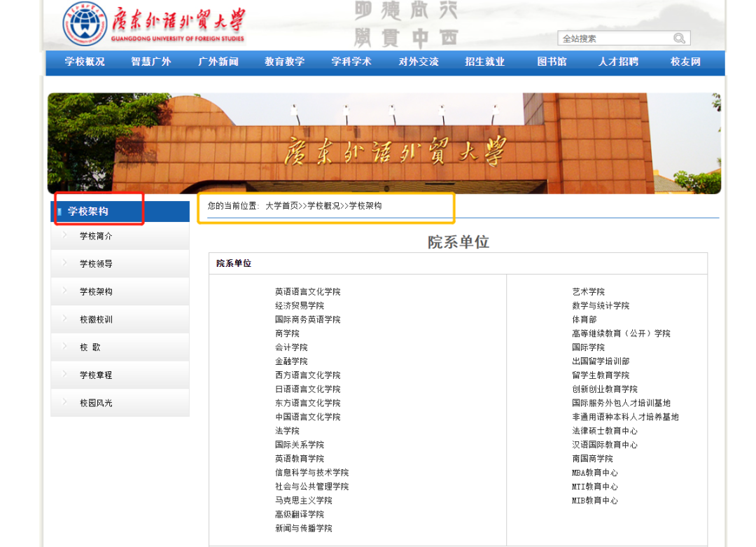Open 金融学院 link
This screenshot has width=756, height=547.
coord(291,361)
